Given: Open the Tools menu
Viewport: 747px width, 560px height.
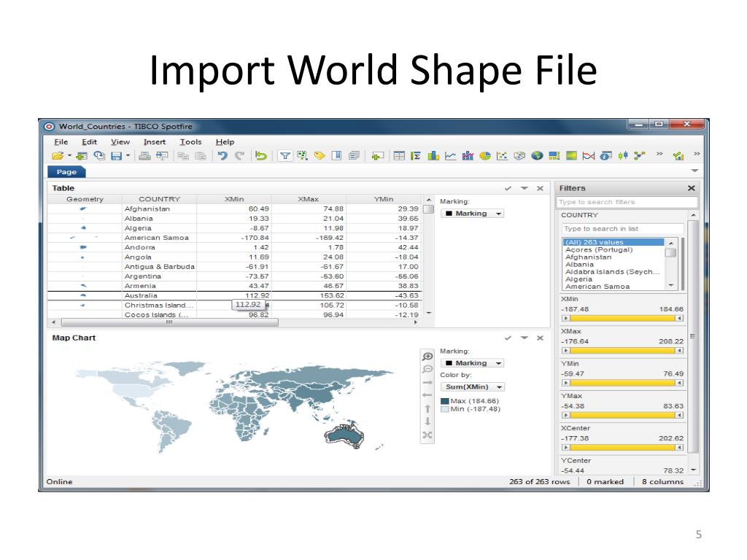Looking at the screenshot, I should coord(190,142).
